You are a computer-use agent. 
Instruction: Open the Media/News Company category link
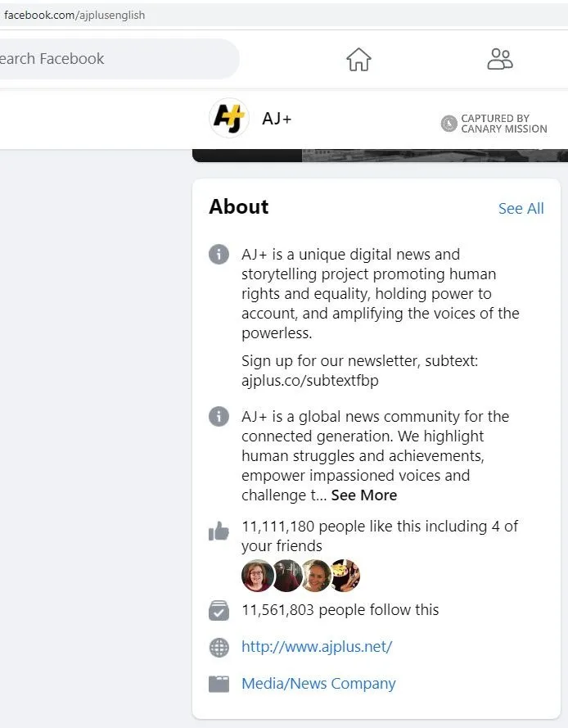tap(318, 684)
